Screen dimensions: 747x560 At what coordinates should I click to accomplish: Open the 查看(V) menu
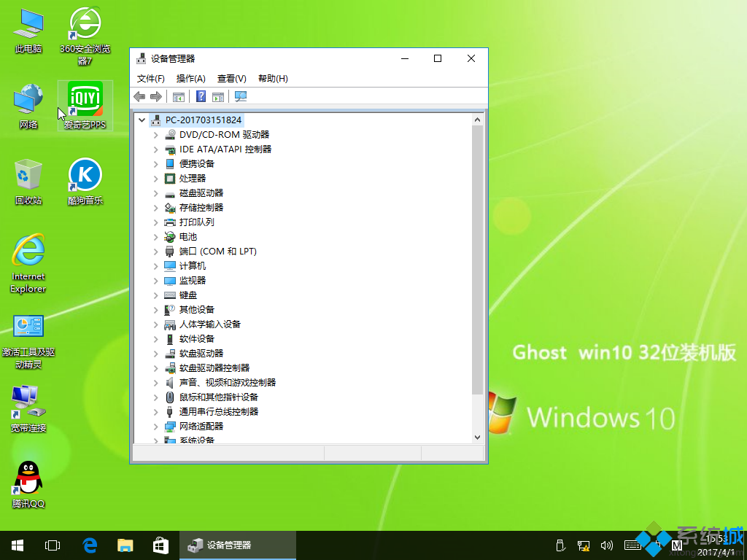point(231,79)
